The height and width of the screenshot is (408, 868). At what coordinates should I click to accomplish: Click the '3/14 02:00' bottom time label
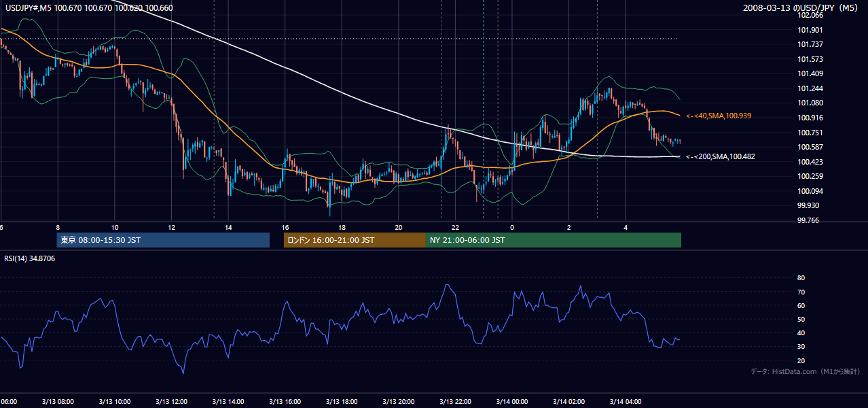(569, 402)
